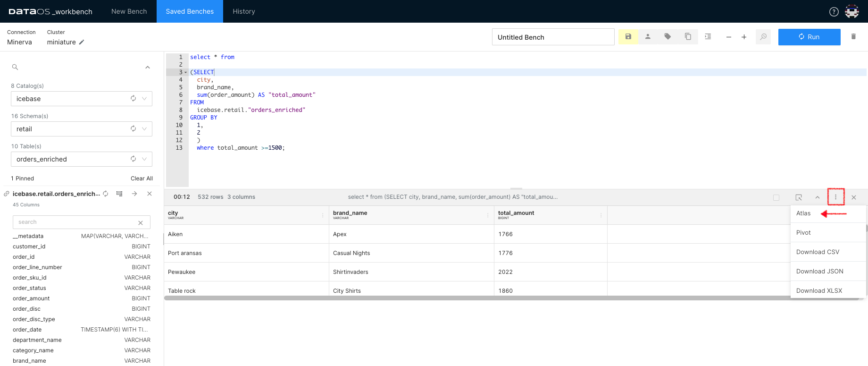This screenshot has height=366, width=868.
Task: Click the Port aransas city cell
Action: pos(246,253)
